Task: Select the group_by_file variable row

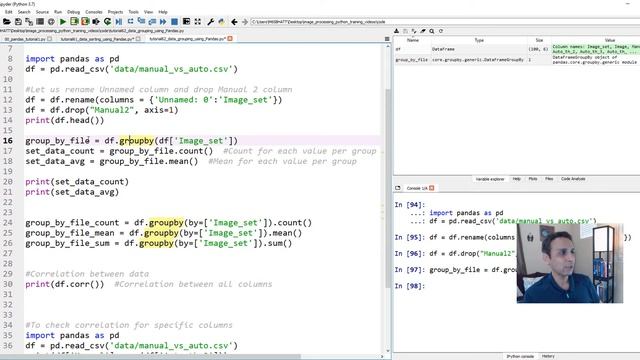Action: (x=517, y=60)
